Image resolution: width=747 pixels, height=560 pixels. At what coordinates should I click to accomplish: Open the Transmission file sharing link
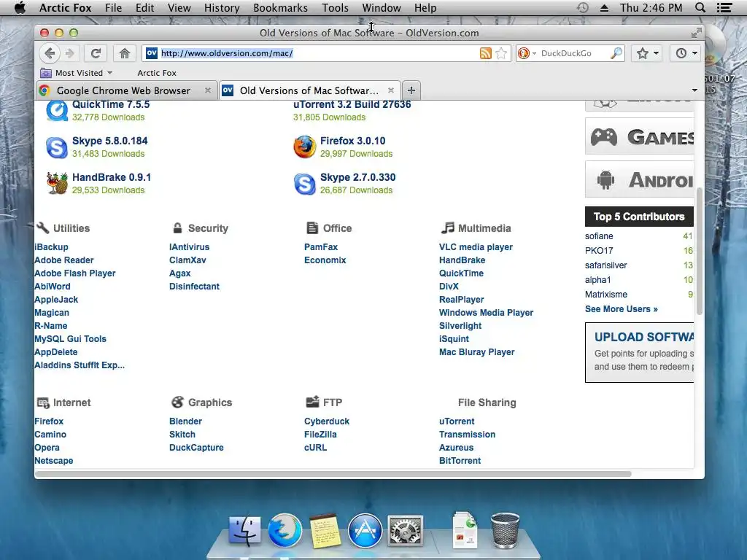467,435
